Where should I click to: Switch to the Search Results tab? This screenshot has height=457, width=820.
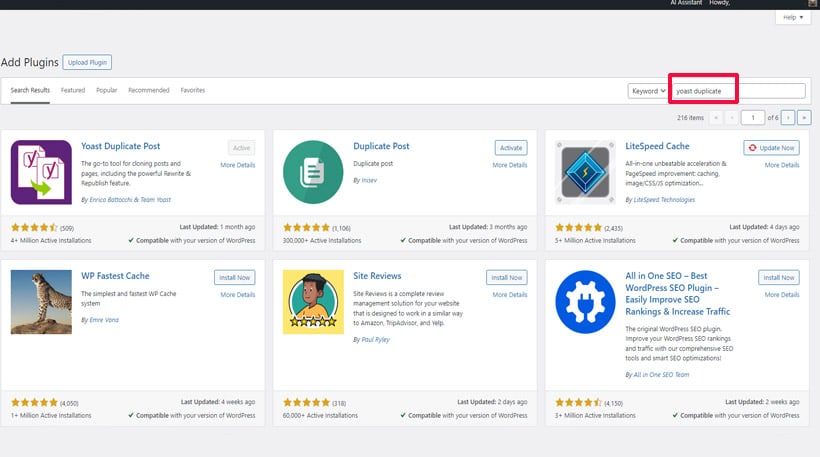click(x=30, y=90)
